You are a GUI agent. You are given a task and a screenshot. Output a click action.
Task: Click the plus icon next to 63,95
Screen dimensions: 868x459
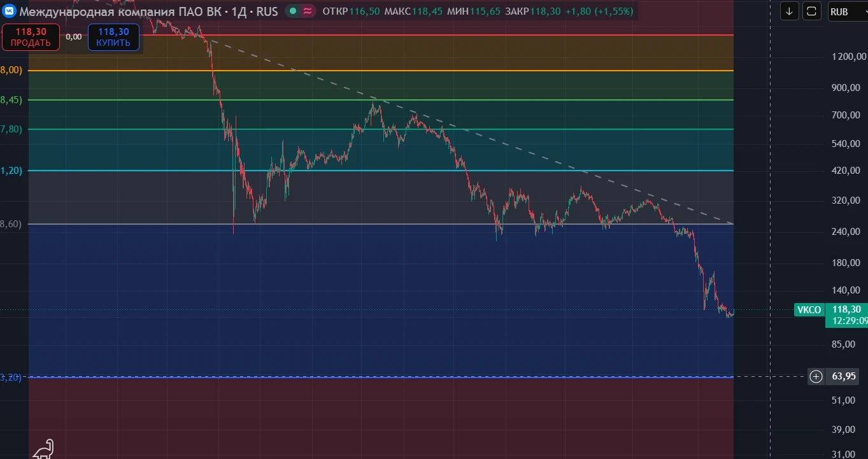coord(816,376)
